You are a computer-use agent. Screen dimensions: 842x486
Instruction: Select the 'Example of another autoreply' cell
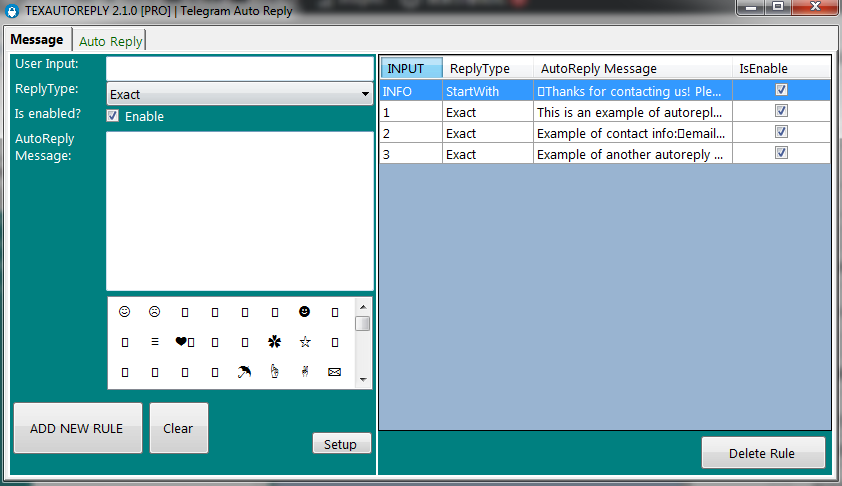tap(633, 154)
